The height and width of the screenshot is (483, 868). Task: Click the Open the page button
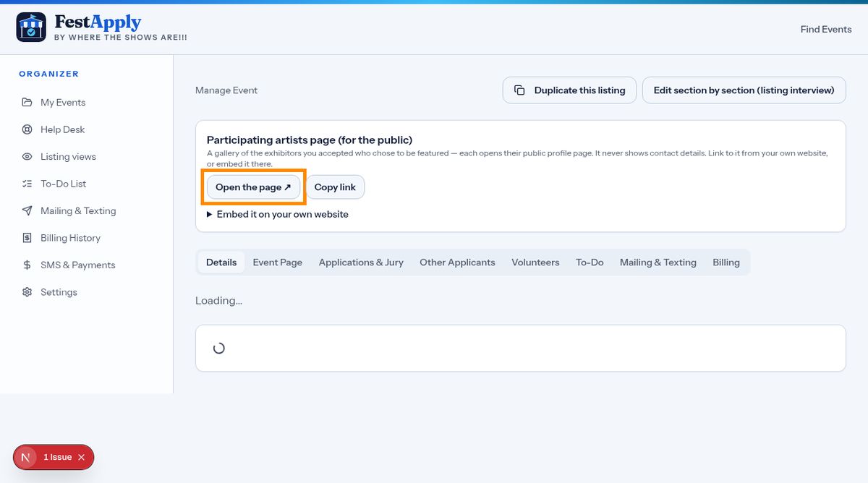click(x=253, y=187)
